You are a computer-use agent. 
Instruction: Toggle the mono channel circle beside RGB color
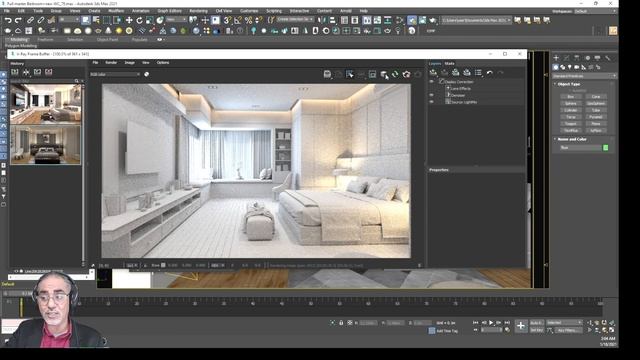tap(147, 74)
